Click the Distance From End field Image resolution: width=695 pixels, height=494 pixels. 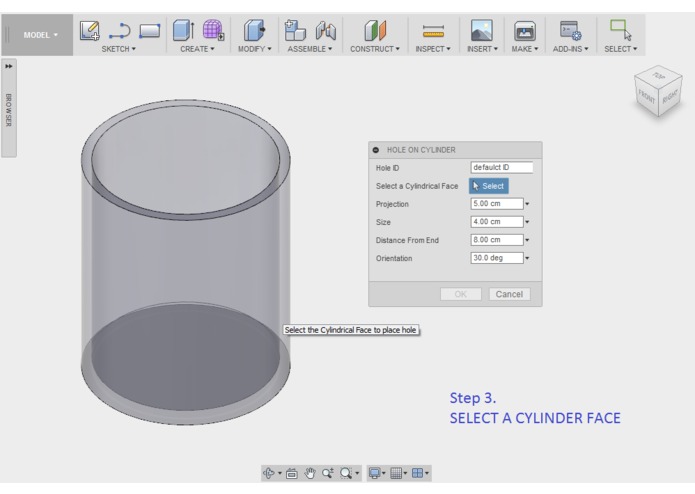[x=497, y=240]
